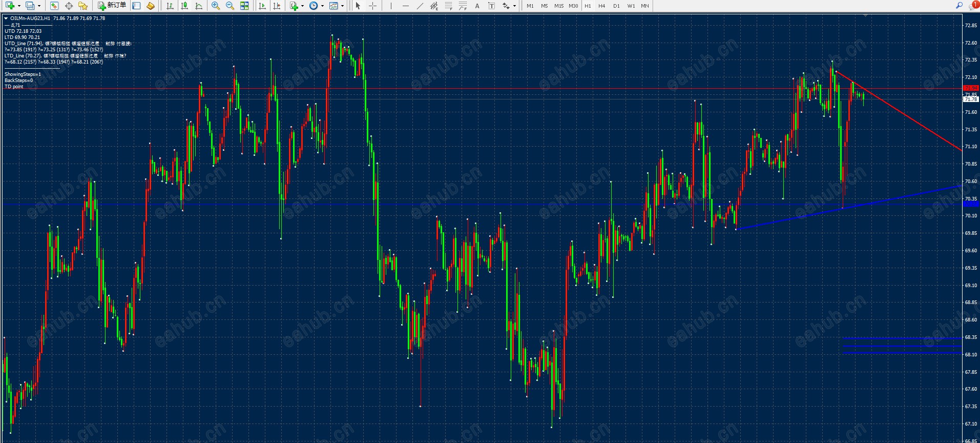This screenshot has width=980, height=443.
Task: Open the Arrows dropdown arrow
Action: point(515,6)
